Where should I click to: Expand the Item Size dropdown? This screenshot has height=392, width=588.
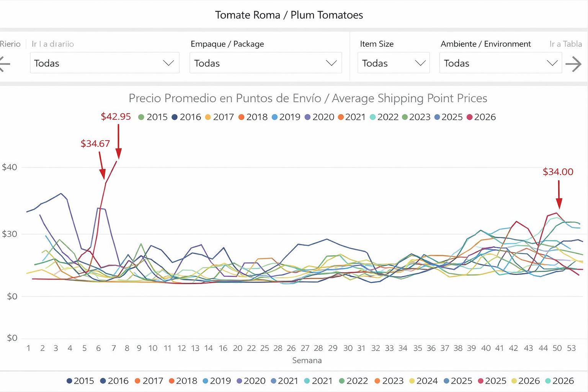click(x=394, y=63)
